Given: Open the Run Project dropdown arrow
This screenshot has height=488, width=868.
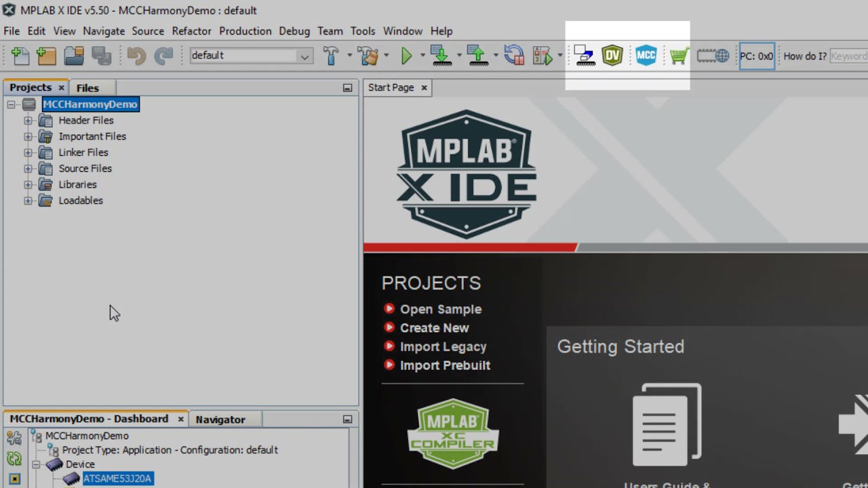Looking at the screenshot, I should [422, 56].
